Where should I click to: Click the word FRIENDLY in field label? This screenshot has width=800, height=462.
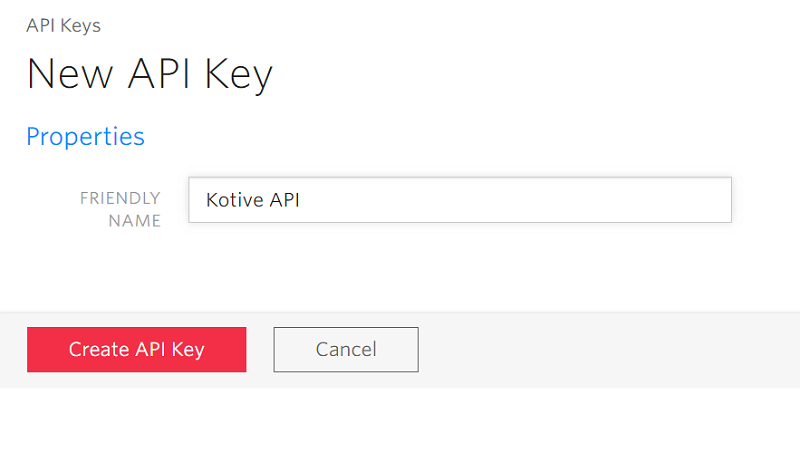(120, 198)
